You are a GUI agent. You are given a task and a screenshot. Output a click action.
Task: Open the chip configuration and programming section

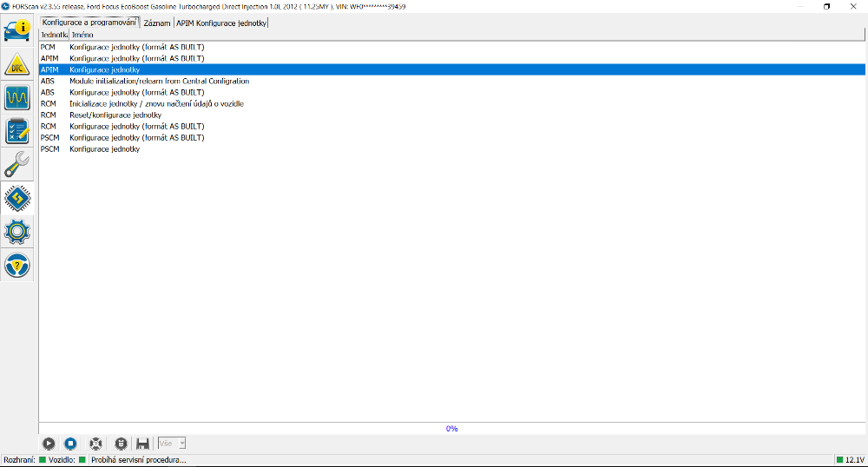[17, 198]
